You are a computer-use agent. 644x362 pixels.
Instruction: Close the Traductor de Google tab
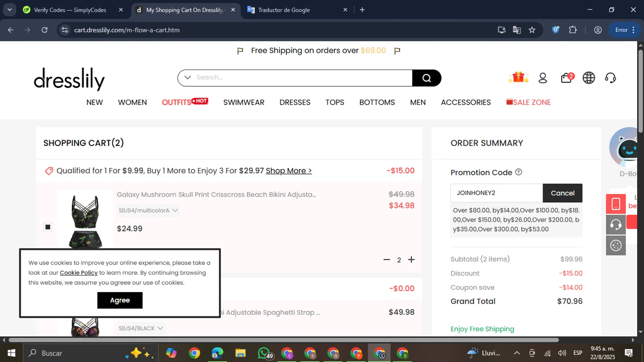[x=345, y=10]
